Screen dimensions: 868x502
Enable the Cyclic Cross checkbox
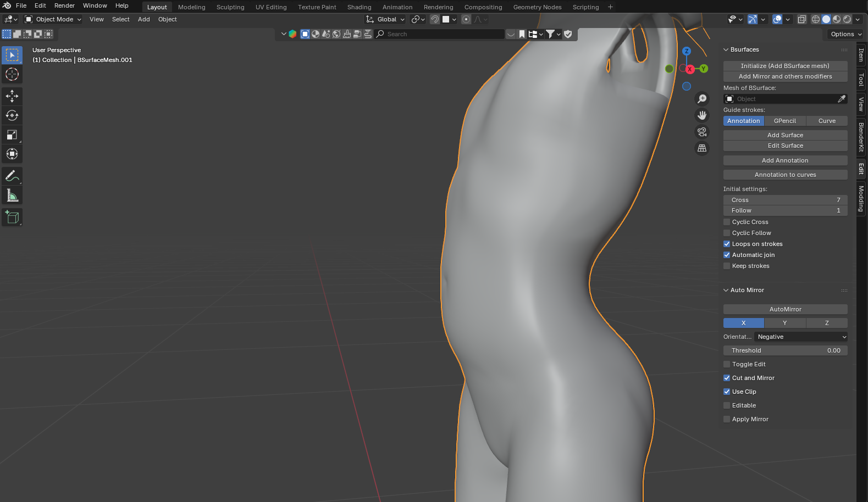click(x=727, y=222)
